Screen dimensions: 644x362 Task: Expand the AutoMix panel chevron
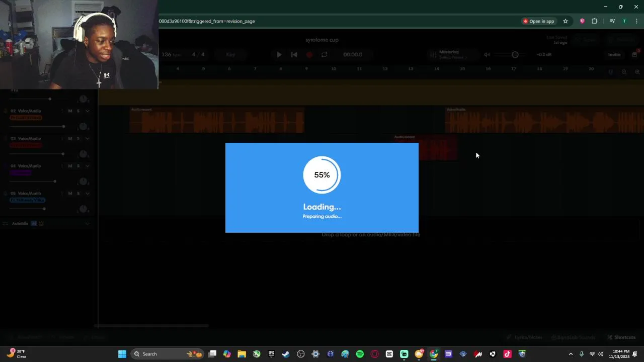point(88,224)
